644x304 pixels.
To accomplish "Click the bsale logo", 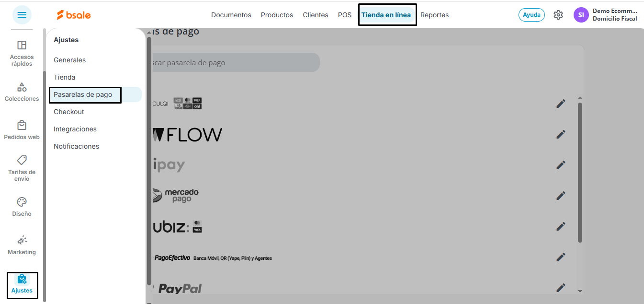I will (74, 15).
